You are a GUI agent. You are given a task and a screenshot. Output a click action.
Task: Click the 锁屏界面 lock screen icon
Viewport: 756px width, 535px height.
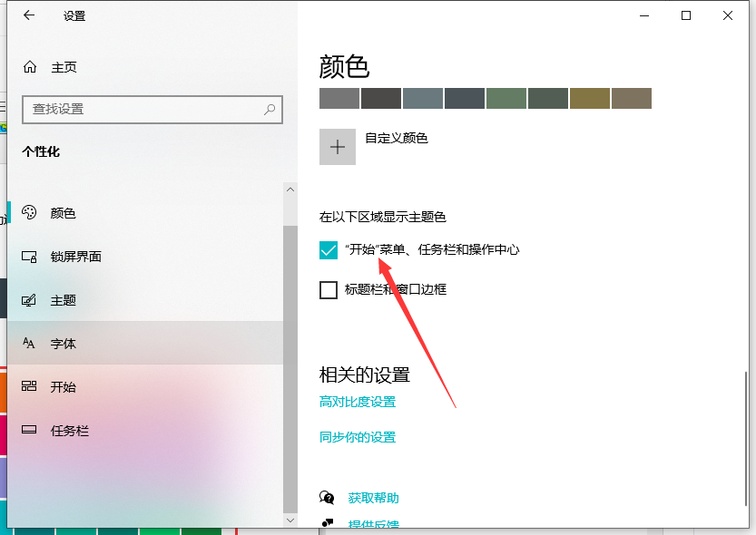coord(28,257)
